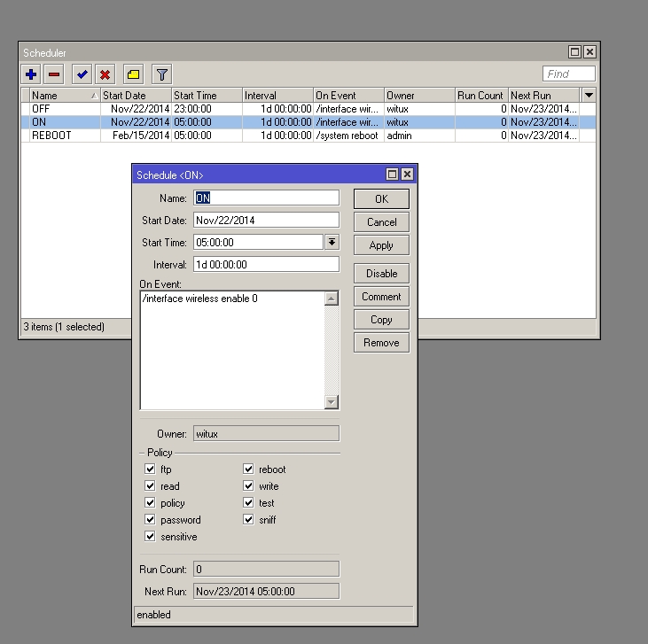Viewport: 648px width, 644px height.
Task: Click the Comment button in the dialog
Action: pos(381,297)
